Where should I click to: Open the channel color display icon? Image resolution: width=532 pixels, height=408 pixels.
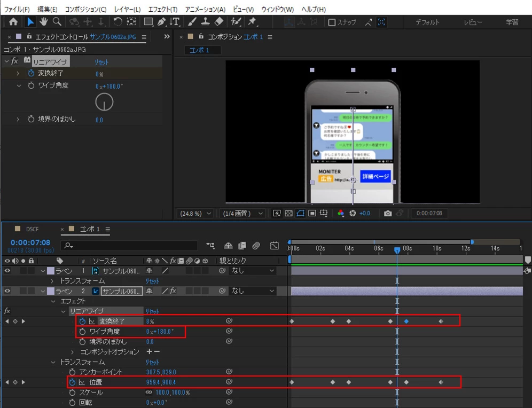(341, 213)
